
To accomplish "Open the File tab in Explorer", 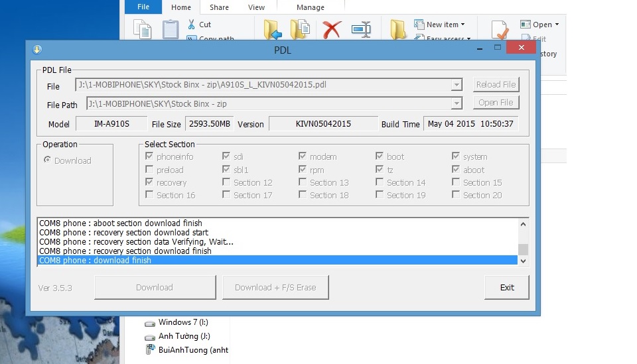I will tap(143, 7).
